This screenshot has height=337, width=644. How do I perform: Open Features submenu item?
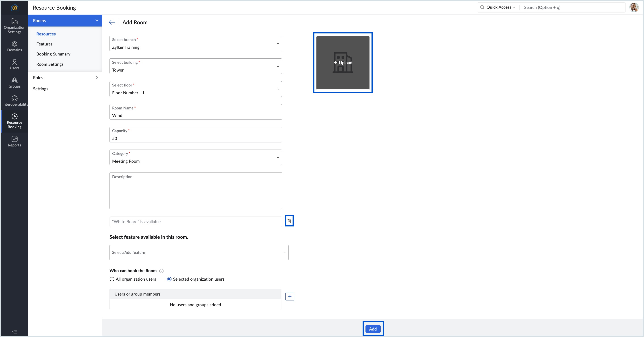click(44, 44)
